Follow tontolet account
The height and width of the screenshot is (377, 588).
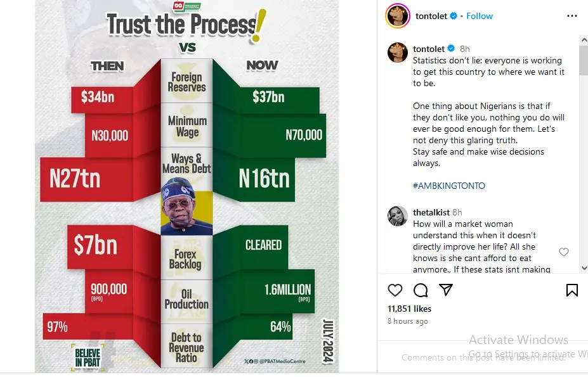480,16
